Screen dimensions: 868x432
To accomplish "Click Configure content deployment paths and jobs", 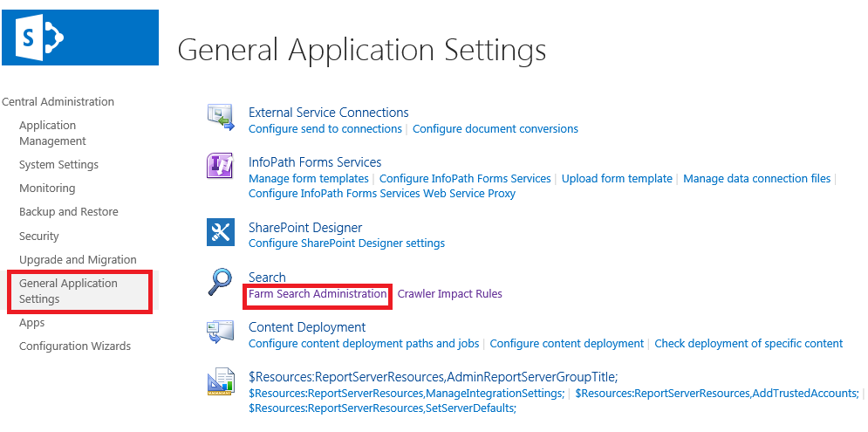I will [364, 343].
